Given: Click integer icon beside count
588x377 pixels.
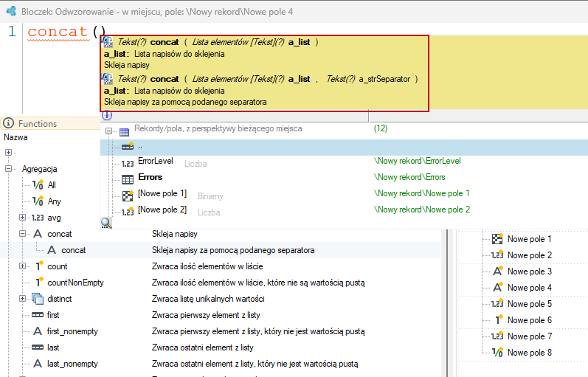Looking at the screenshot, I should coord(38,266).
